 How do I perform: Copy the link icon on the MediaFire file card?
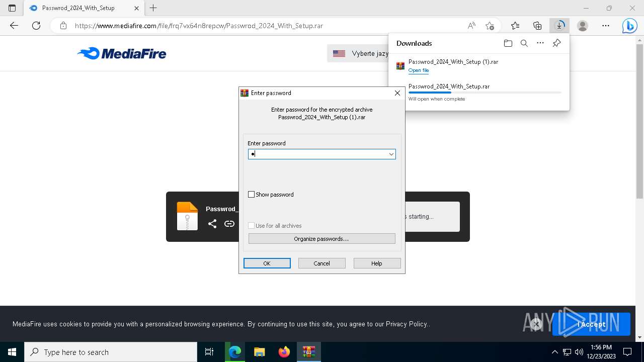tap(229, 224)
